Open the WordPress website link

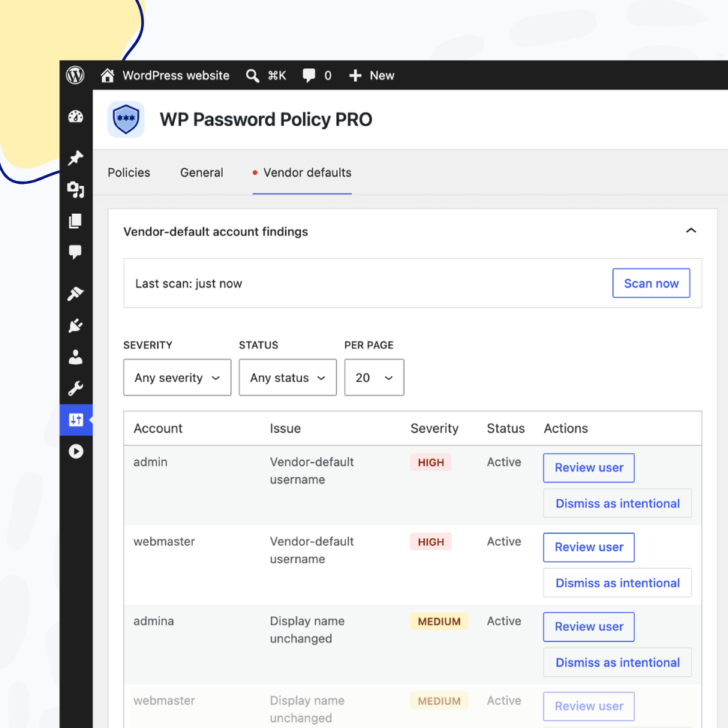pos(176,76)
